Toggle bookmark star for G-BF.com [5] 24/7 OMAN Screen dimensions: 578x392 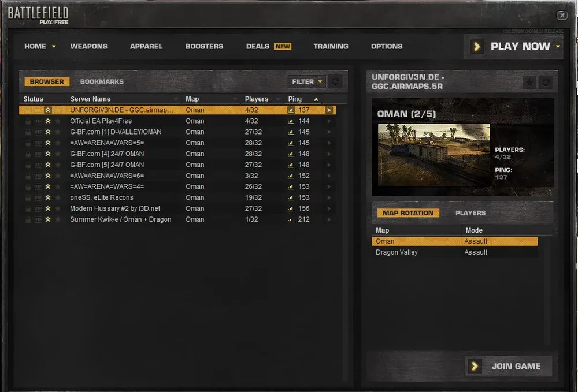[x=58, y=165]
